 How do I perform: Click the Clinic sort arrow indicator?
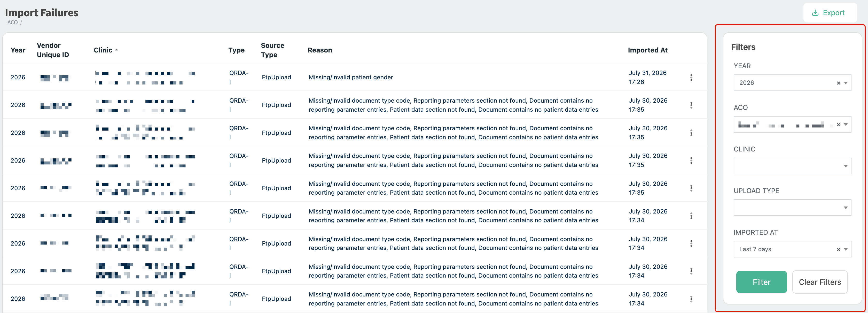point(116,50)
